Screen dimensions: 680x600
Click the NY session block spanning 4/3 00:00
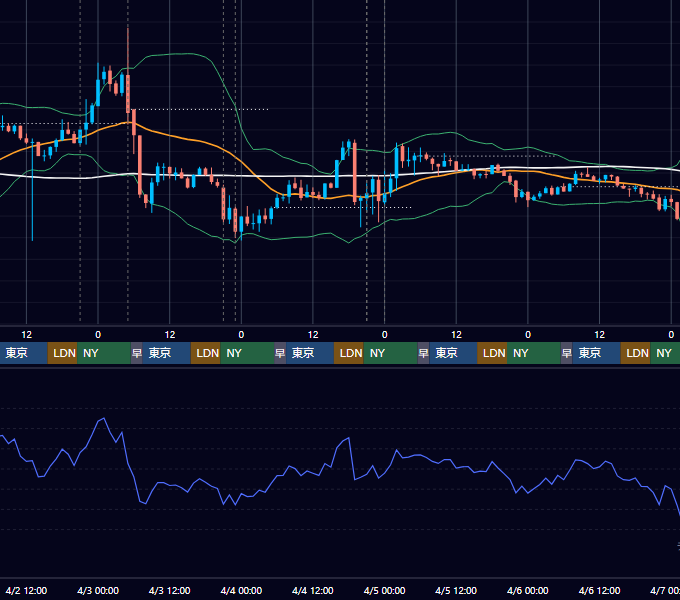104,353
